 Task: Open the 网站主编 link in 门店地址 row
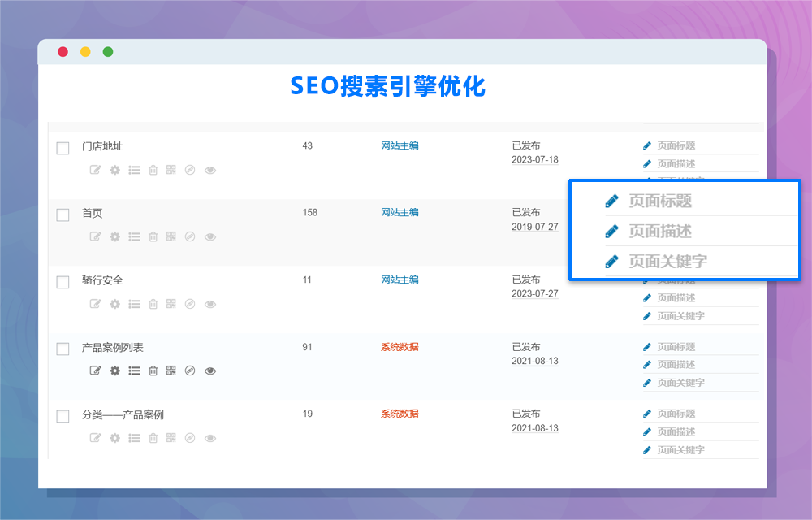[x=400, y=145]
